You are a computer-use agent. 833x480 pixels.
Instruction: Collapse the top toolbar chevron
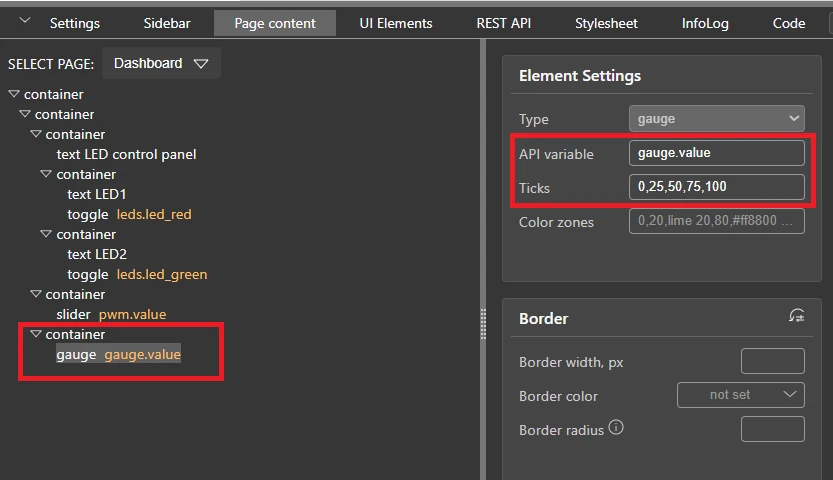(25, 22)
